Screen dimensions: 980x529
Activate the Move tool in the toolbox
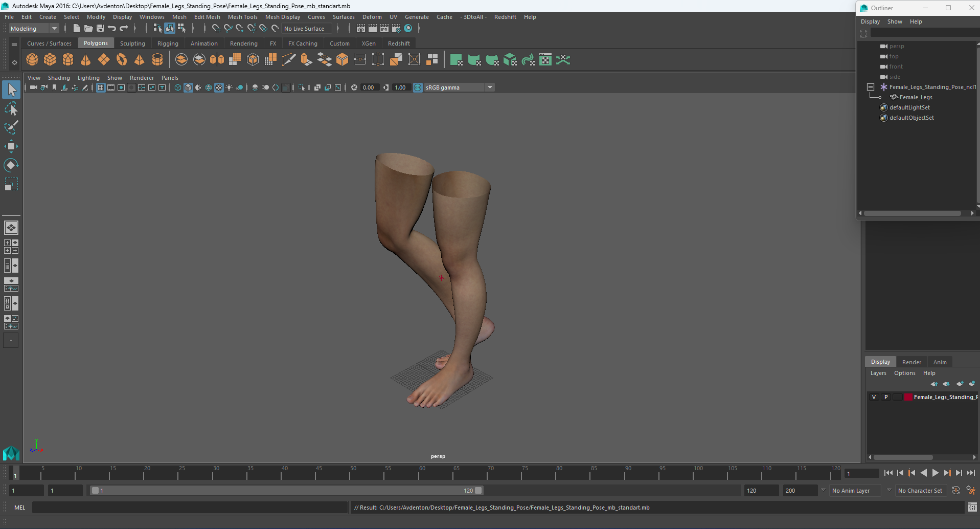point(11,146)
